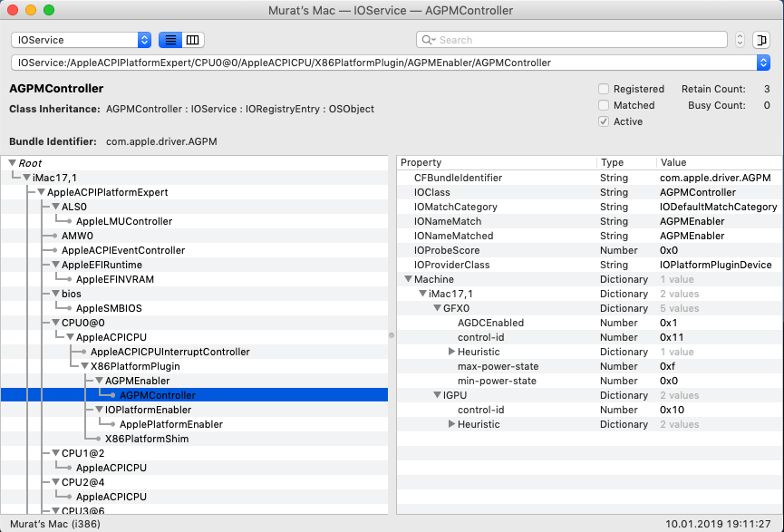Expand the Heuristic entry under GFX0
Viewport: 784px width, 532px height.
pos(451,352)
